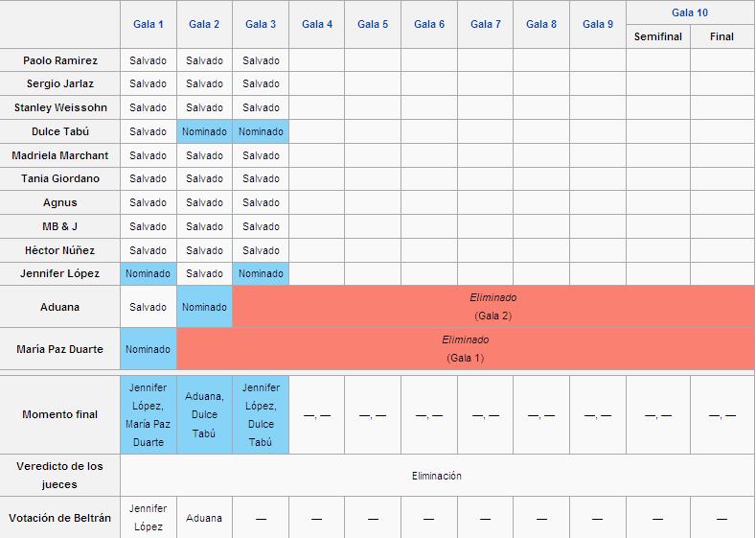This screenshot has height=538, width=756.
Task: Click the Eliminación verdict cell
Action: 437,476
